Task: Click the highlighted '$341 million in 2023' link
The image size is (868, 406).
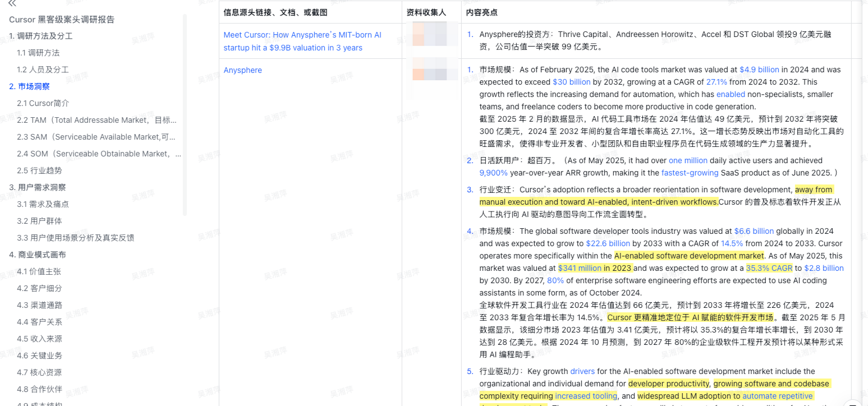Action: click(x=595, y=268)
